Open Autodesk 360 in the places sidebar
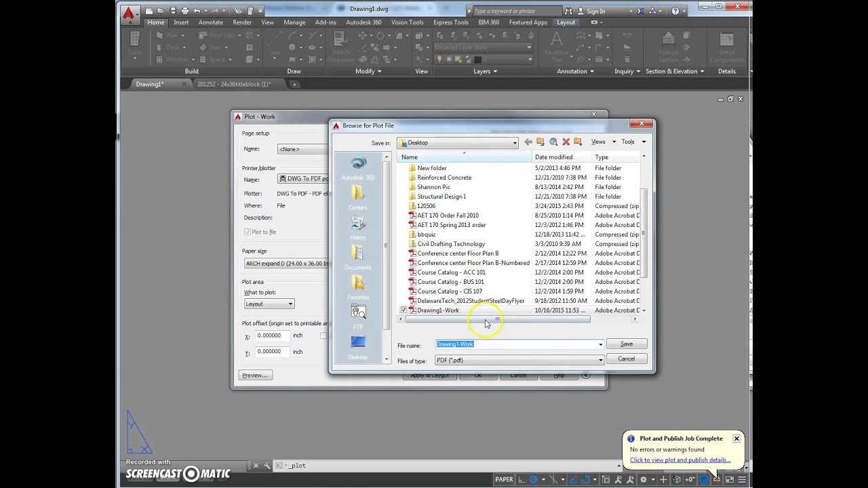The image size is (868, 488). tap(358, 168)
